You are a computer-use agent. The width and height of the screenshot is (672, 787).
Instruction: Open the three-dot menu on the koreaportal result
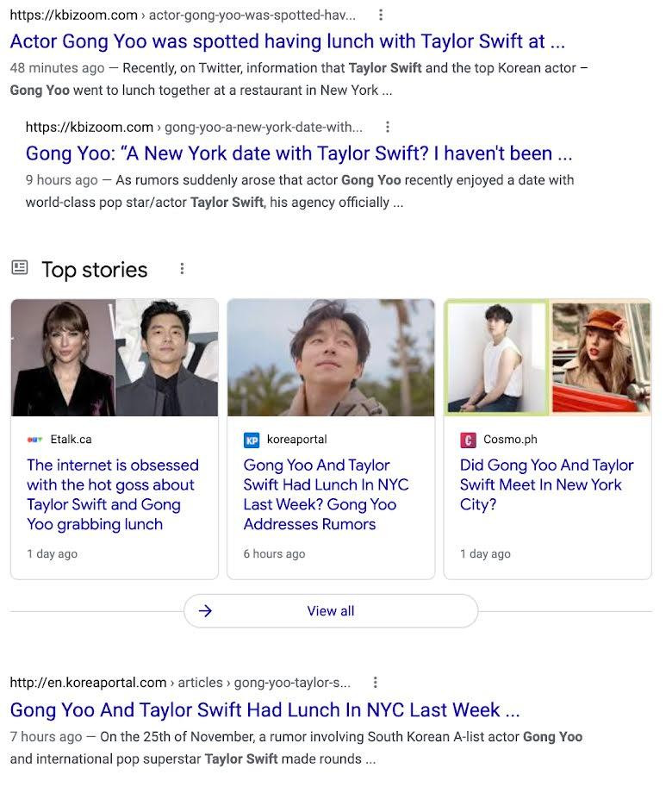[x=376, y=681]
